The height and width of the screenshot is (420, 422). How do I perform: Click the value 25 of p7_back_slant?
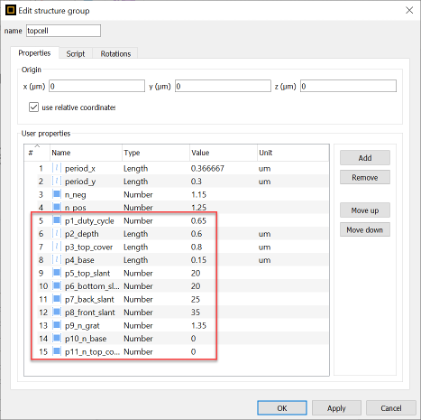point(195,299)
